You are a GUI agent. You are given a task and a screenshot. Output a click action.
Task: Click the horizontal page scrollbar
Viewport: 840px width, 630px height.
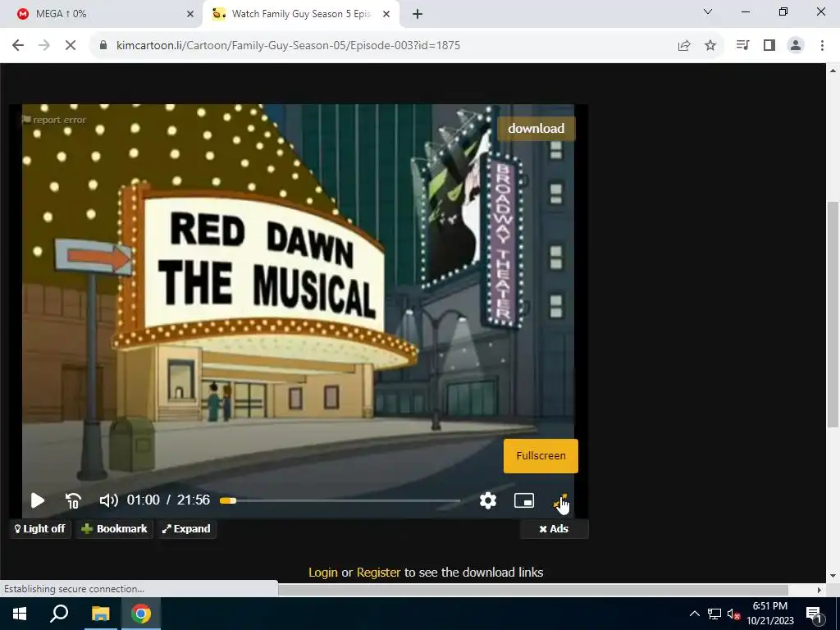533,590
